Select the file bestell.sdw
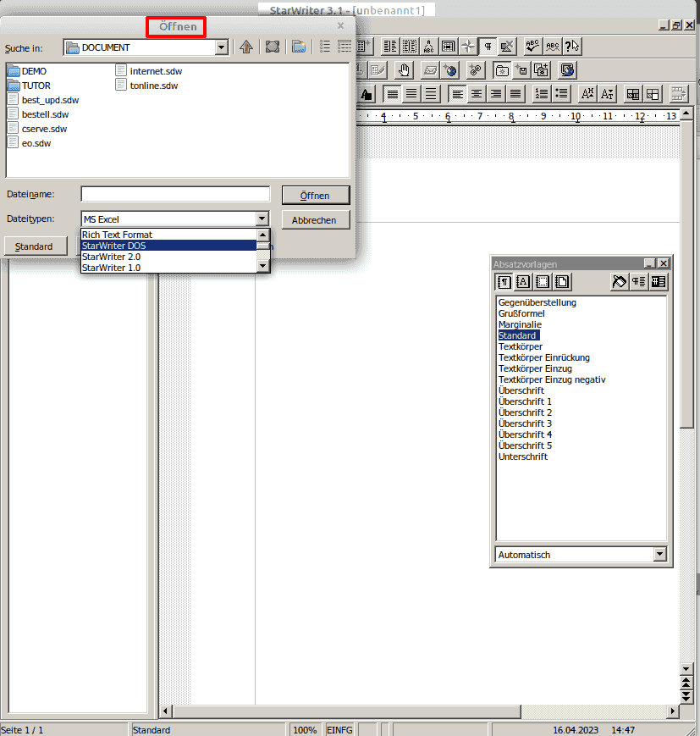Screen dimensions: 700x736 tap(38, 114)
